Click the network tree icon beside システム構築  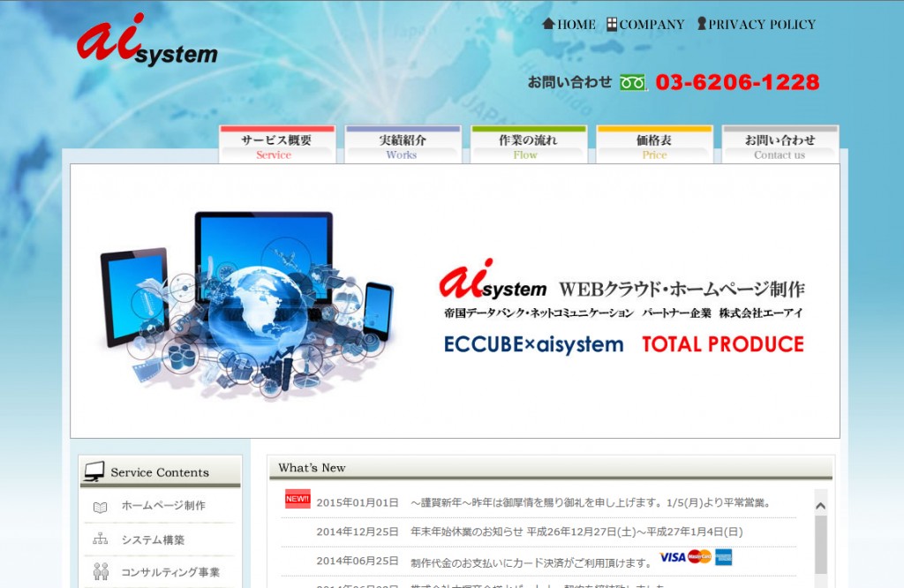tap(101, 539)
